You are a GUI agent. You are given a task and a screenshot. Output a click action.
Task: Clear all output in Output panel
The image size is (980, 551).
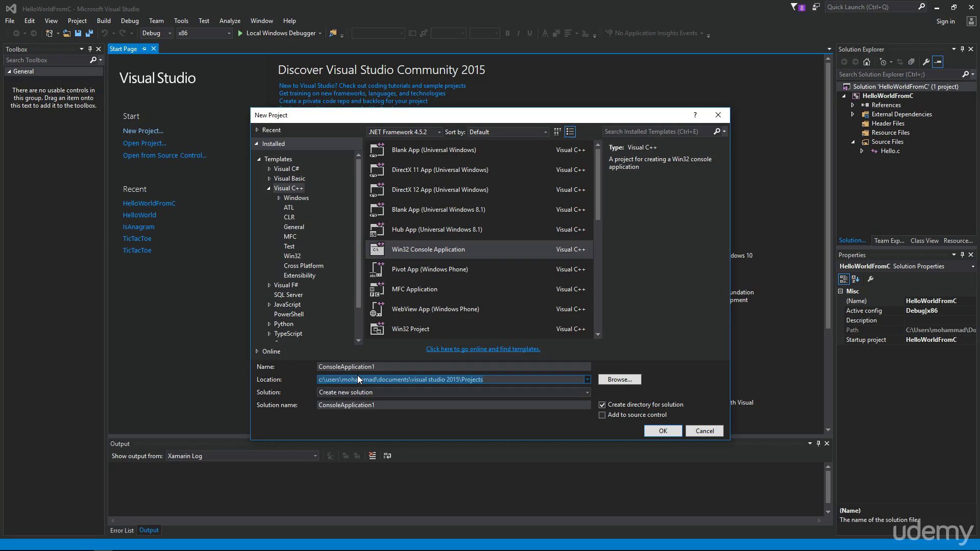pos(373,456)
